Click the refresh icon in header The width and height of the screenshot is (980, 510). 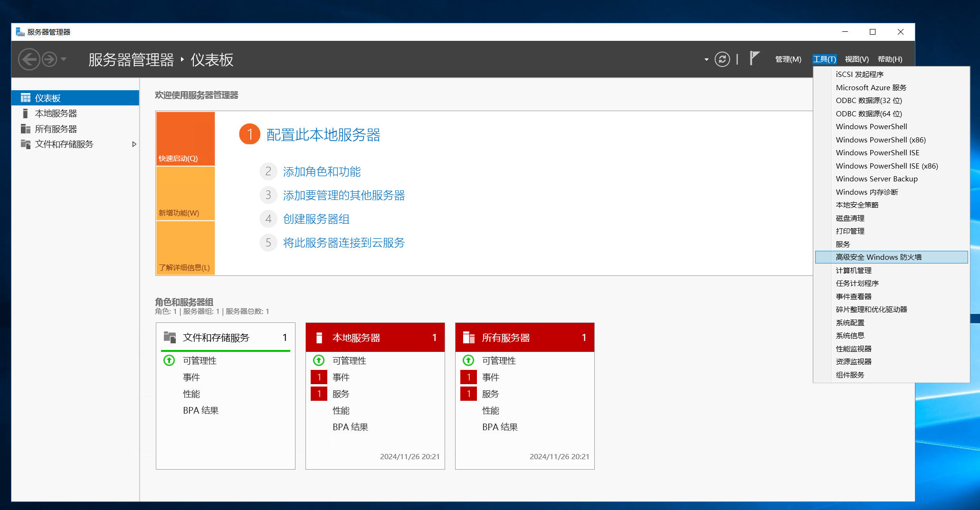click(x=722, y=59)
